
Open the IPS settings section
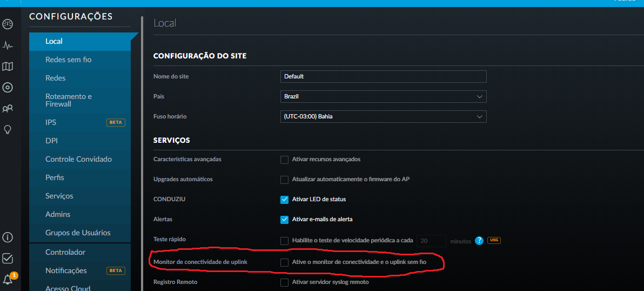tap(80, 122)
